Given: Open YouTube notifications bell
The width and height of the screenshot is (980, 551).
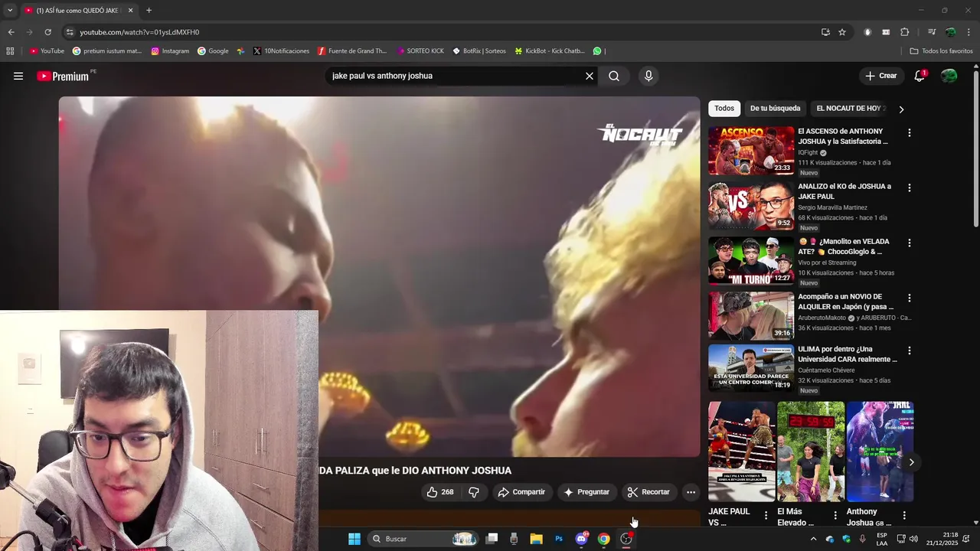Looking at the screenshot, I should 920,76.
